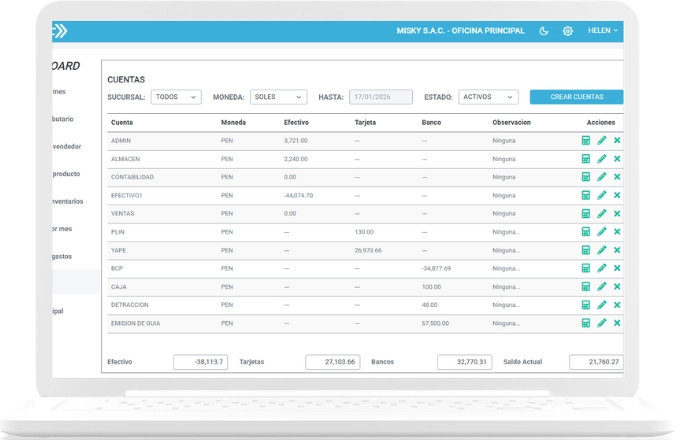Click the Saldo Actual total field

(x=596, y=362)
